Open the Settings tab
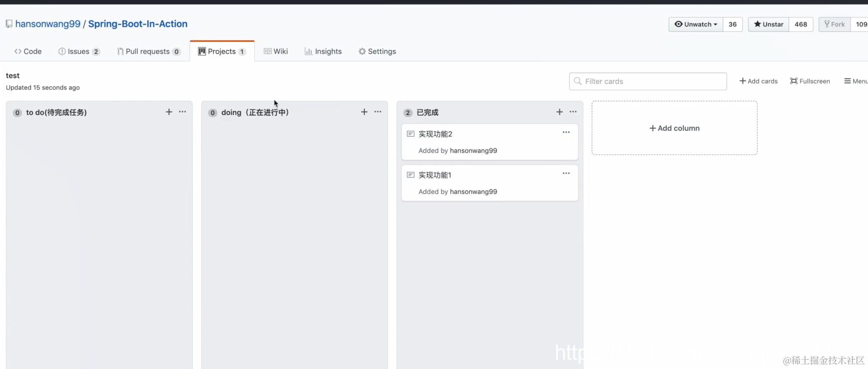This screenshot has width=868, height=369. 377,51
